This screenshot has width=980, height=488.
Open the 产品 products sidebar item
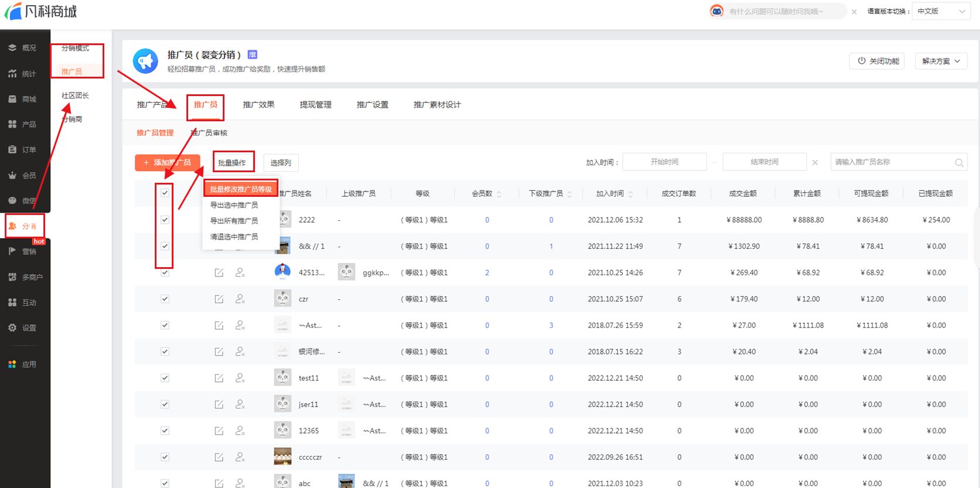[22, 124]
